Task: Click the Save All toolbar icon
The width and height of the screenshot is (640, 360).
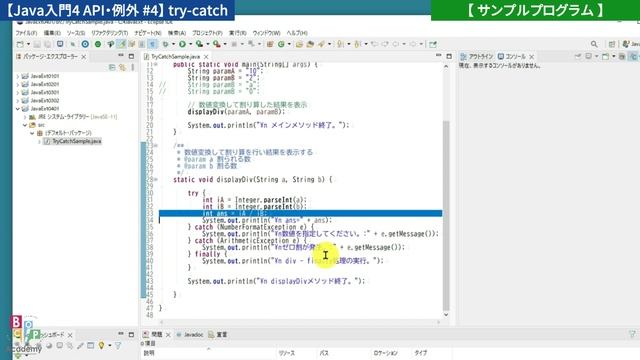Action: click(x=48, y=44)
